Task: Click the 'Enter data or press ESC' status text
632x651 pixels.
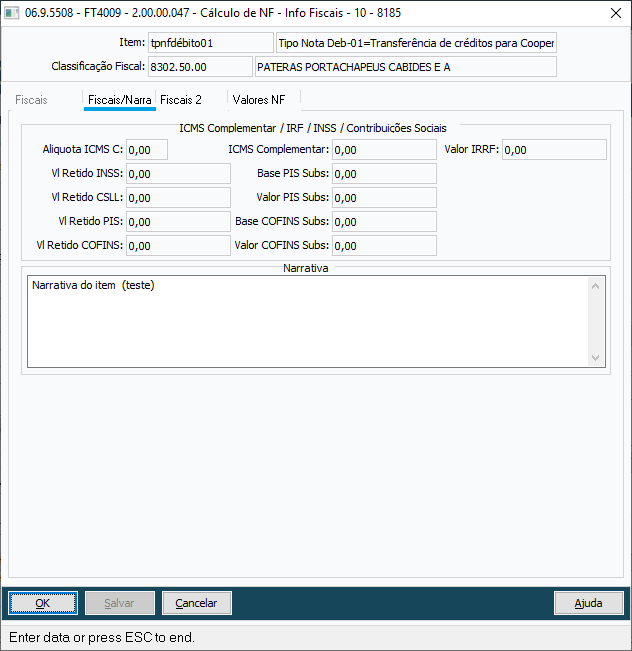Action: tap(102, 637)
